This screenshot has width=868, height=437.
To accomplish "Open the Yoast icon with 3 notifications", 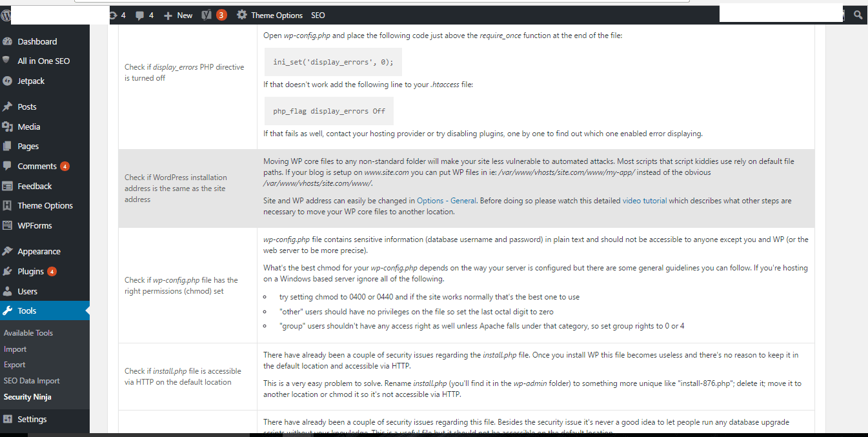I will tap(214, 15).
